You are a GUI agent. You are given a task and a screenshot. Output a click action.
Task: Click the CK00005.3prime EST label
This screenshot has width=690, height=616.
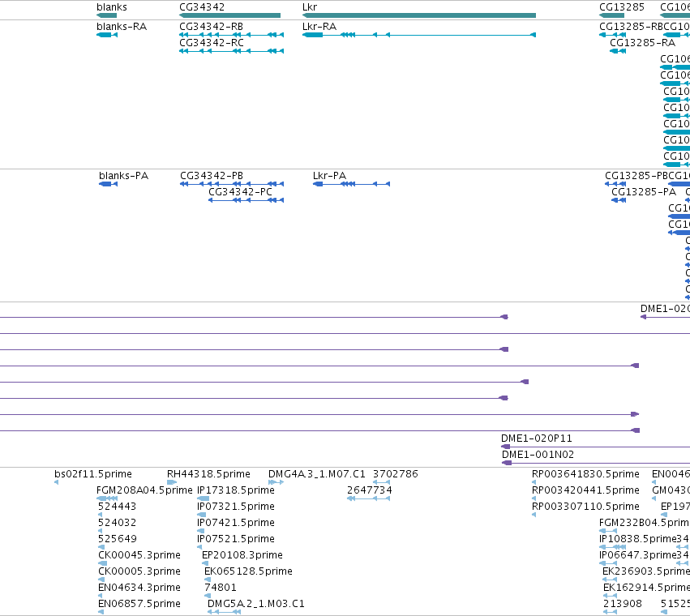(x=139, y=571)
